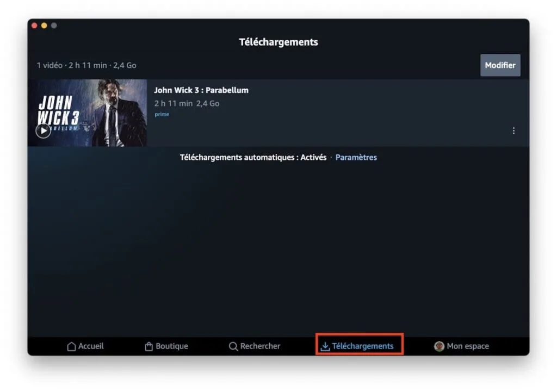
Task: Switch to the Accueil tab
Action: [85, 346]
